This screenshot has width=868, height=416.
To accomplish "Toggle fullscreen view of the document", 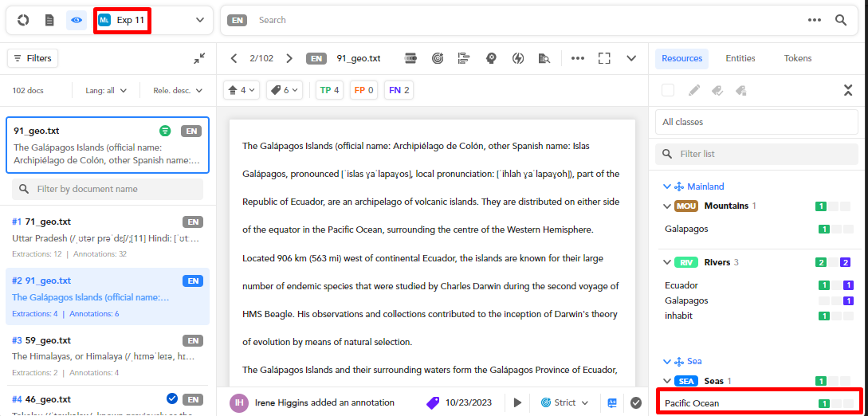I will pos(604,58).
